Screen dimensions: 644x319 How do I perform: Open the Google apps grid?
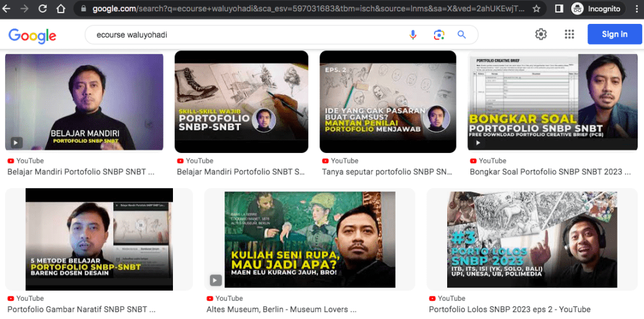[569, 34]
